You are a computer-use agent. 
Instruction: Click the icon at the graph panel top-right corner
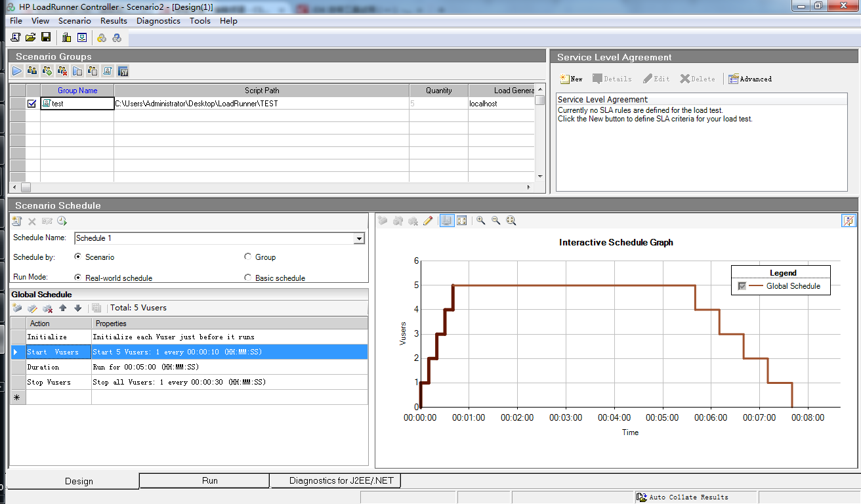tap(849, 220)
